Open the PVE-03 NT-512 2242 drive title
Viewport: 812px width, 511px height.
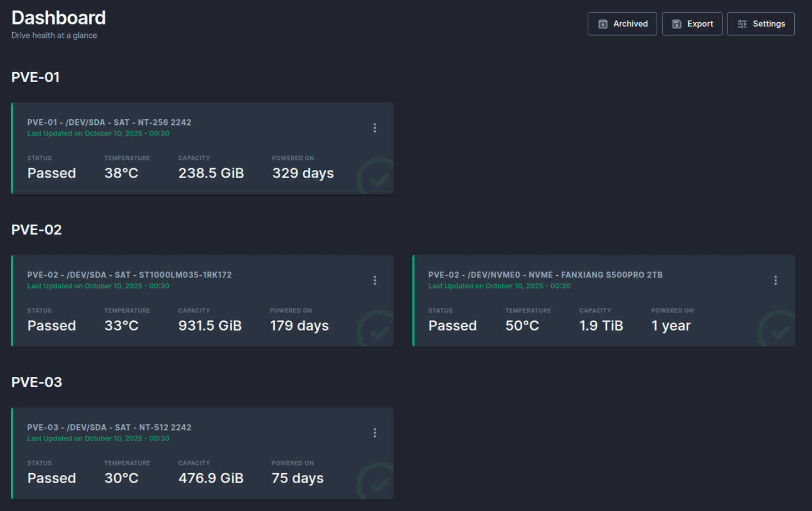pyautogui.click(x=109, y=428)
